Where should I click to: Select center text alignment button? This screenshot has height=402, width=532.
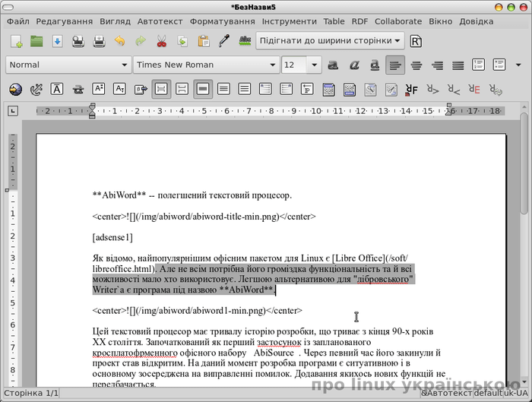(416, 65)
